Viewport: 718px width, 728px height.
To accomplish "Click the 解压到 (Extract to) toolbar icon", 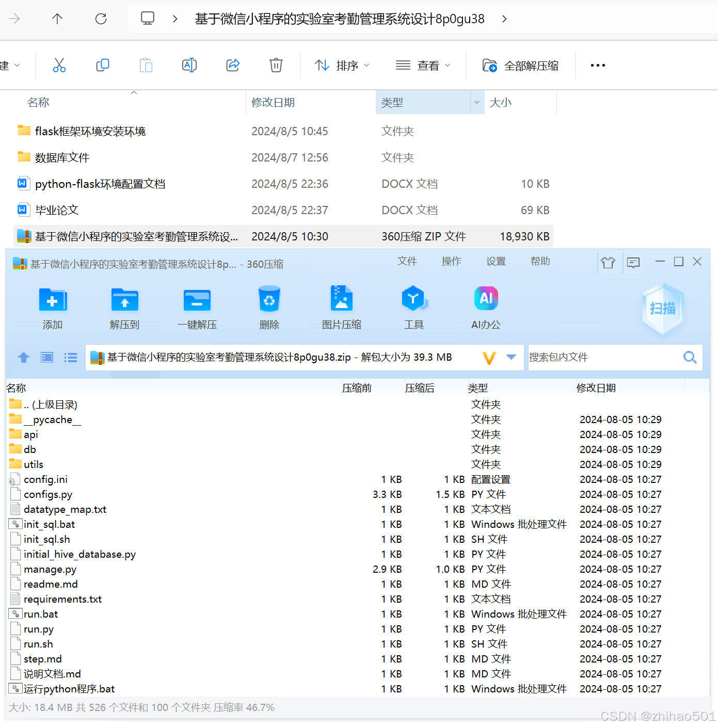I will tap(124, 308).
